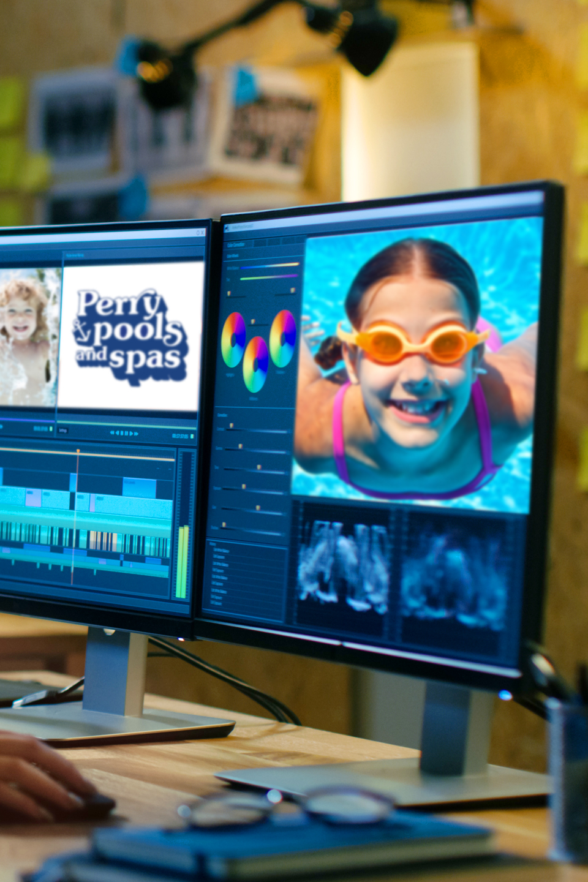Adjust the middle midtones color wheel

(x=255, y=364)
